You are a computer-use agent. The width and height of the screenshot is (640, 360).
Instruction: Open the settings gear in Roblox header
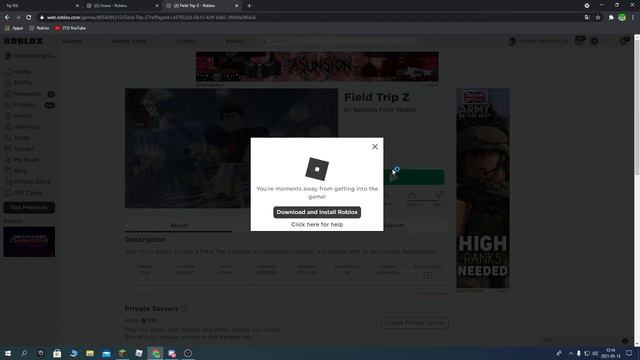tap(594, 41)
